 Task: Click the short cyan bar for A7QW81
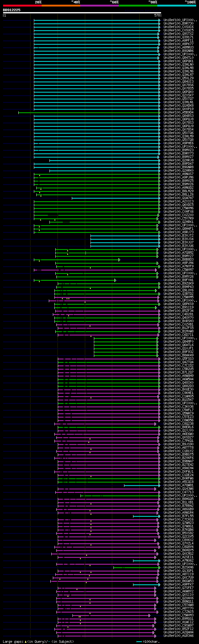(x=142, y=485)
